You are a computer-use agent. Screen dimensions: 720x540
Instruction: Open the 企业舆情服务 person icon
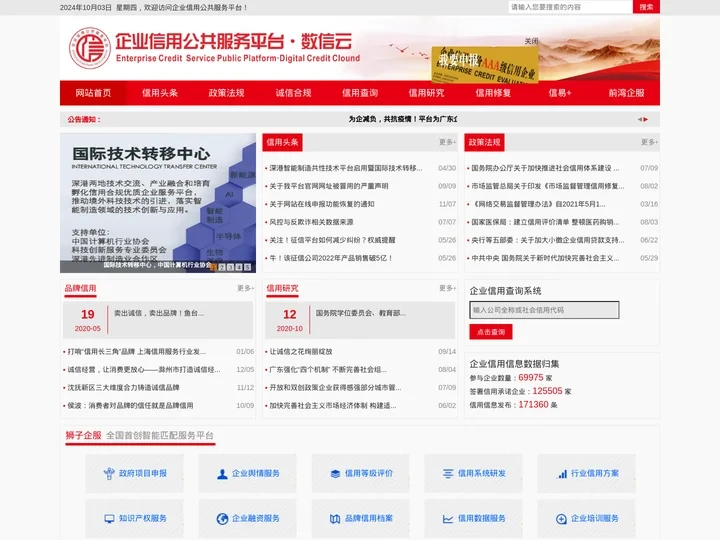tap(222, 474)
